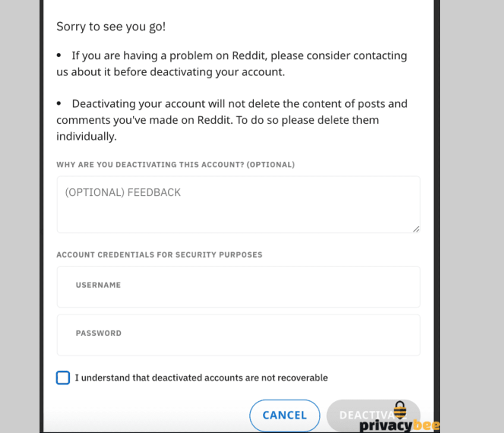
Task: Click the privacybee watermark text
Action: pyautogui.click(x=398, y=425)
